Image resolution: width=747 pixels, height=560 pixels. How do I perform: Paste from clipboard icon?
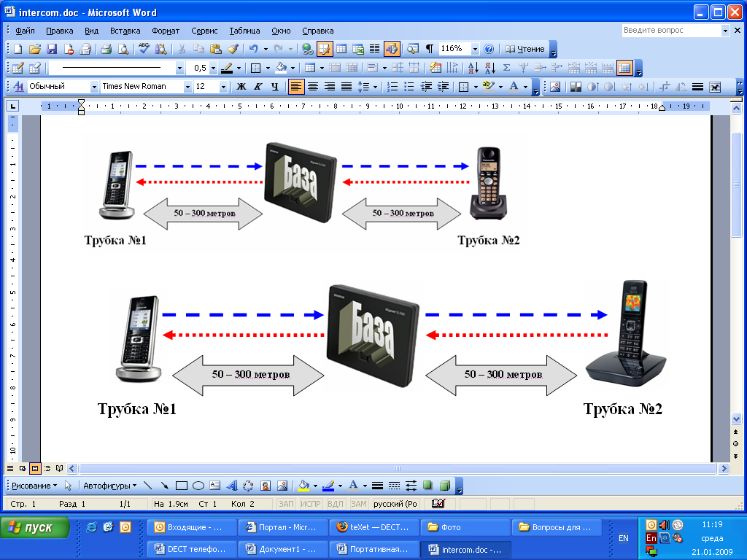(215, 49)
